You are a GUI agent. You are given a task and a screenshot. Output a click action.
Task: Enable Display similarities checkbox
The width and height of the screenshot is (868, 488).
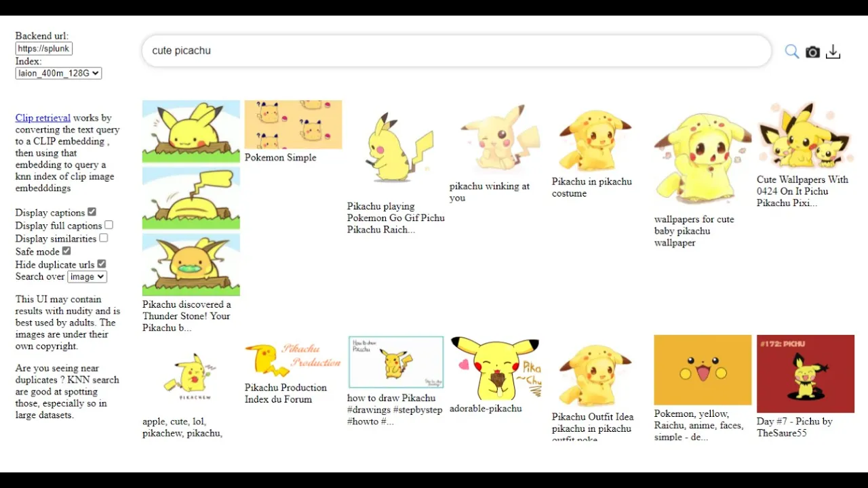(103, 238)
